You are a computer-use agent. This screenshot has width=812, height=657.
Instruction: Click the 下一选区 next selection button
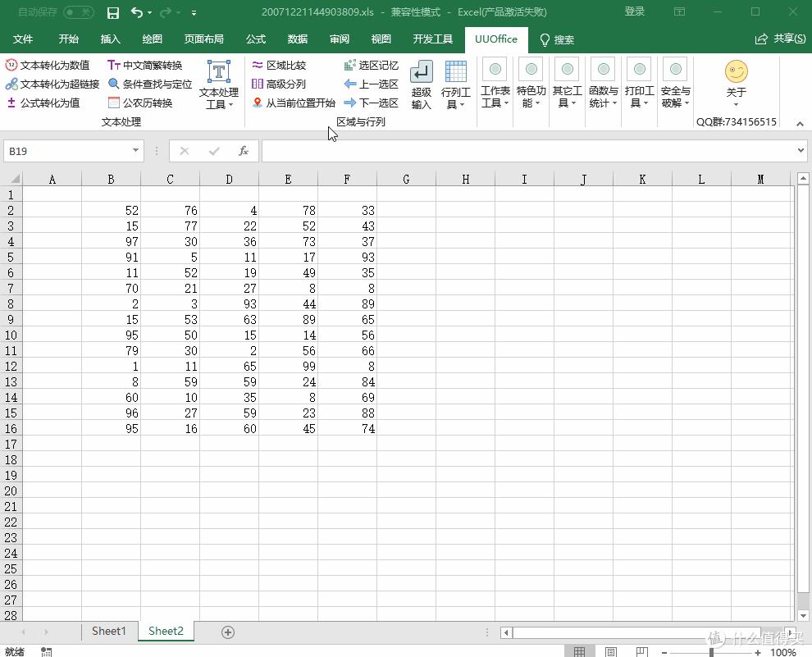pyautogui.click(x=371, y=103)
